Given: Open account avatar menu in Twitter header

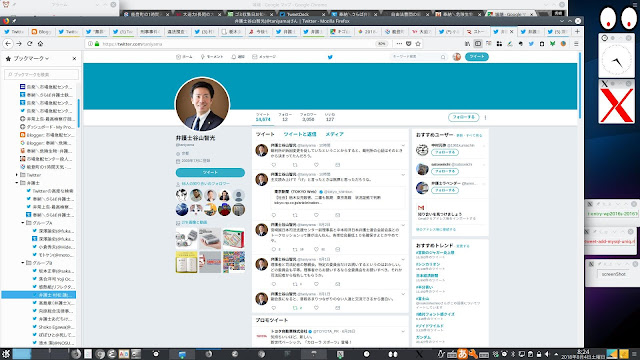Looking at the screenshot, I should point(457,57).
